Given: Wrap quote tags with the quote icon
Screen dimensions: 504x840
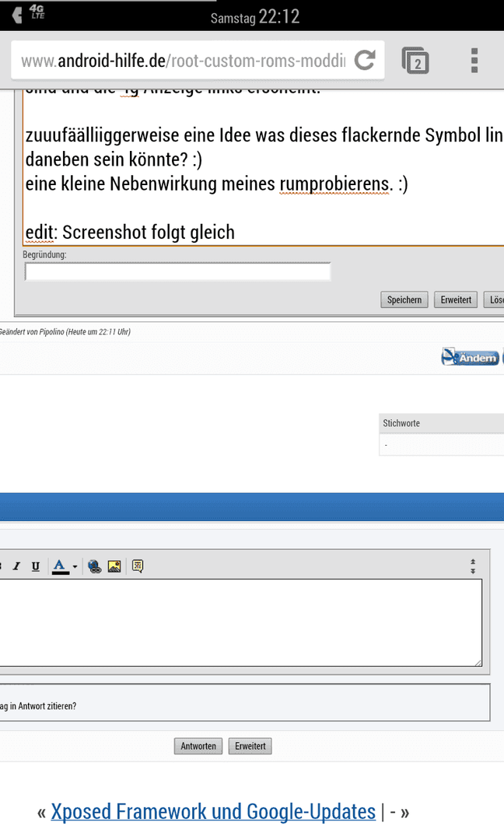Looking at the screenshot, I should 138,566.
